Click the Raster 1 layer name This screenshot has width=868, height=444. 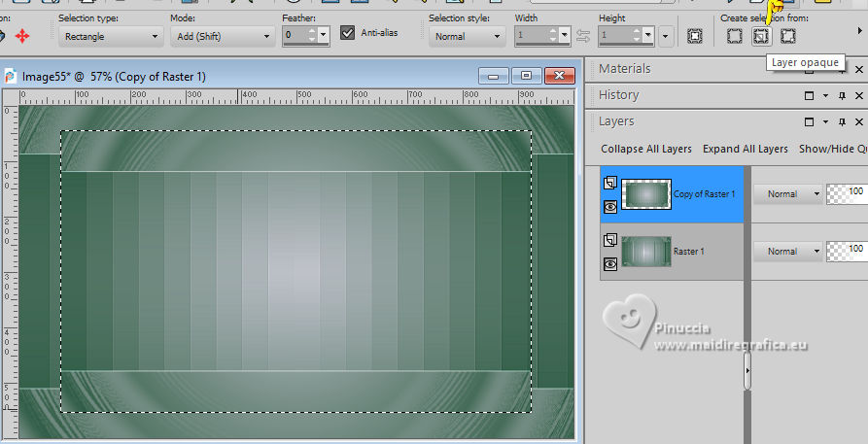click(x=688, y=252)
